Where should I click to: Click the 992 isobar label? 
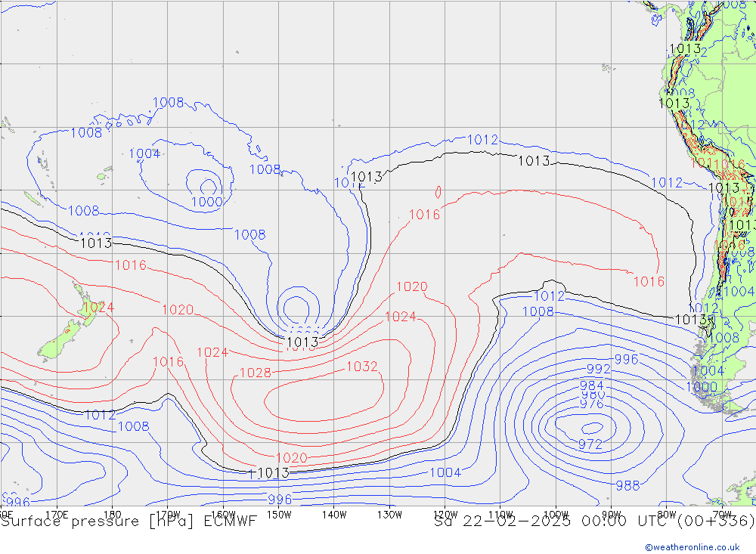point(598,370)
